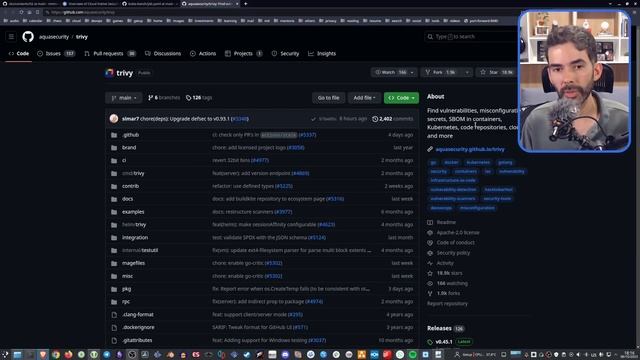The image size is (640, 360).
Task: Open the Apache-2.0 license link
Action: click(x=458, y=233)
